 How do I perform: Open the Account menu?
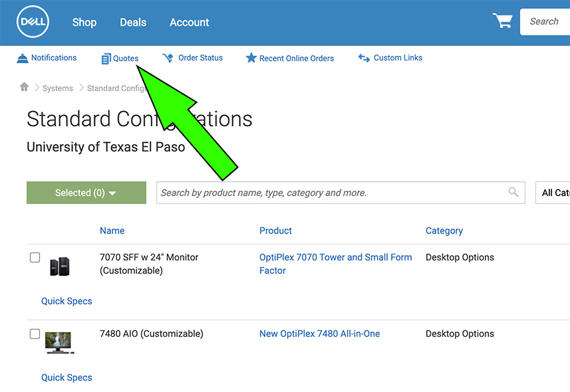coord(190,23)
